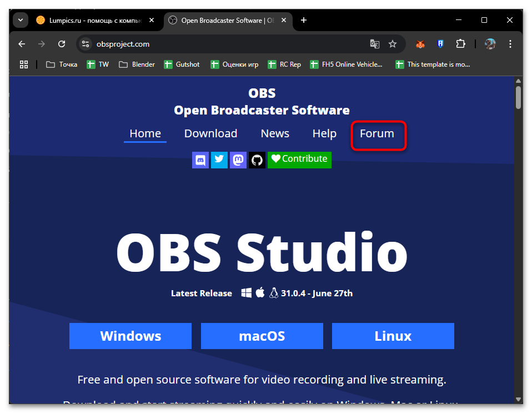Open Chrome's three-dot menu
The image size is (532, 413).
click(x=510, y=44)
